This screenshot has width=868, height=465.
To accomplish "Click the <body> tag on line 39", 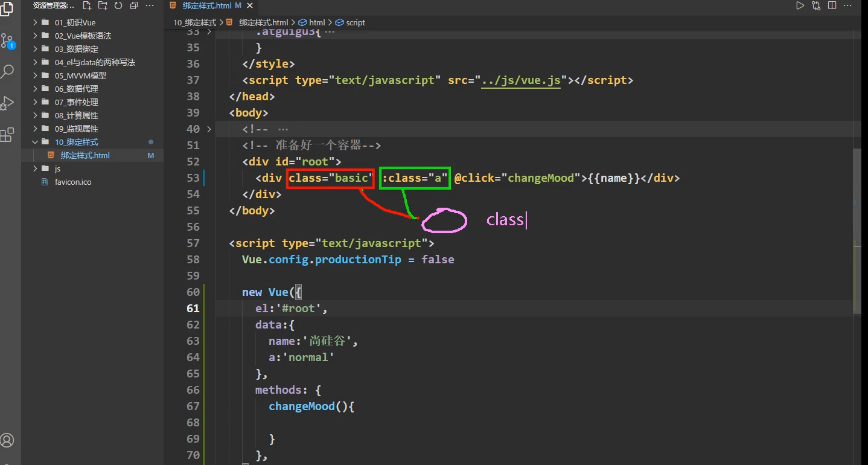I will [x=249, y=112].
